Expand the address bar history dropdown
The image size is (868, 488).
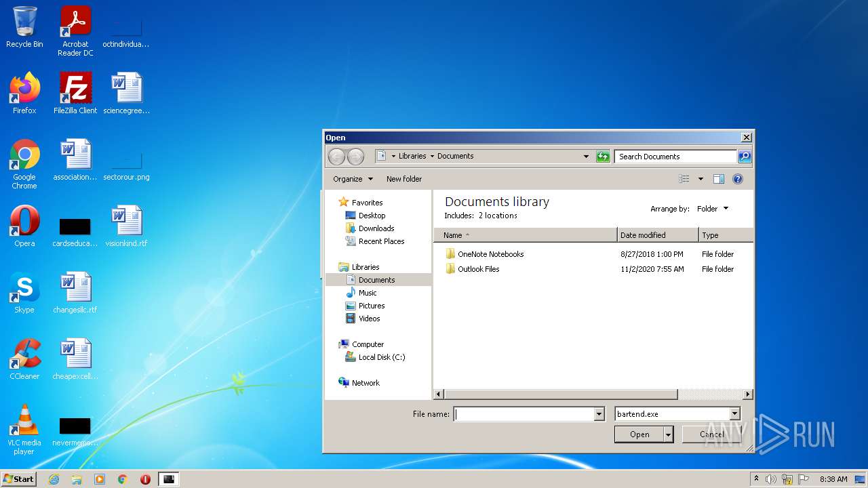(587, 157)
